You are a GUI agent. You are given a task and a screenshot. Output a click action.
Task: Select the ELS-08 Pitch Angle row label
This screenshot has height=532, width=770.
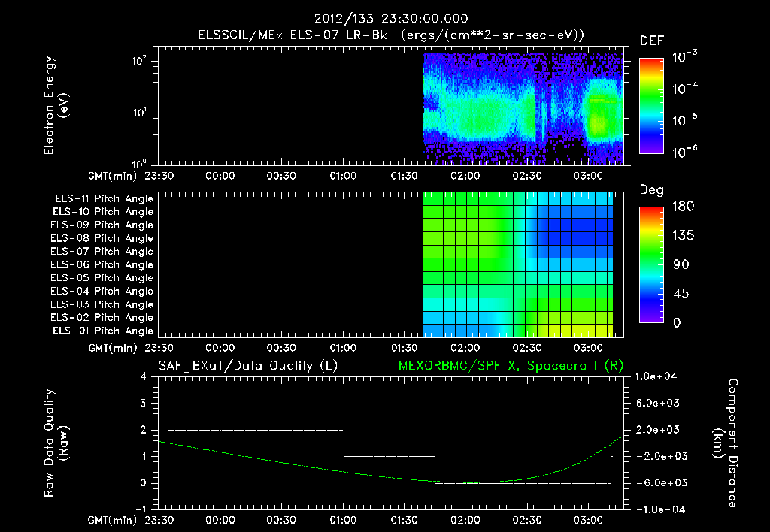click(102, 238)
